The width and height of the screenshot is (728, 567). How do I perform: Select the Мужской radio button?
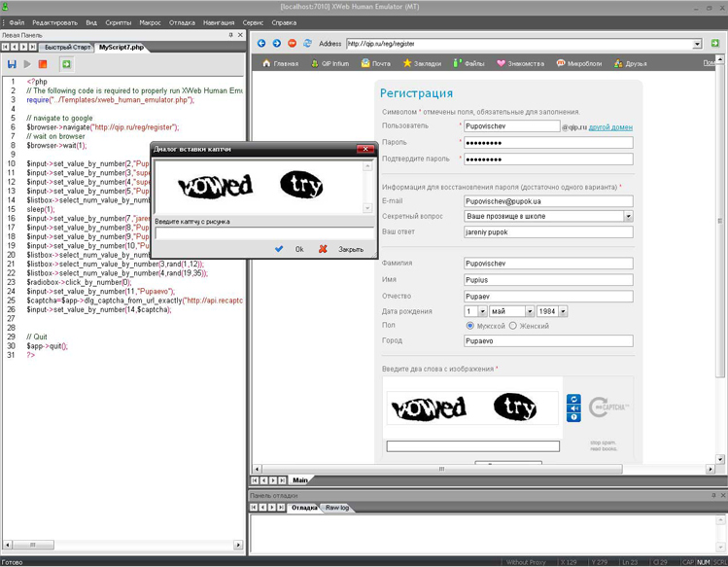pyautogui.click(x=470, y=326)
